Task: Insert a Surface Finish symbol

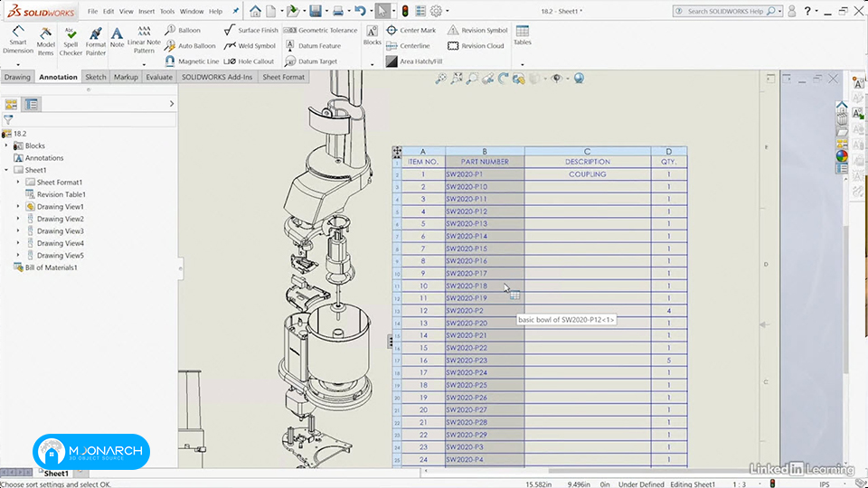Action: pyautogui.click(x=250, y=31)
